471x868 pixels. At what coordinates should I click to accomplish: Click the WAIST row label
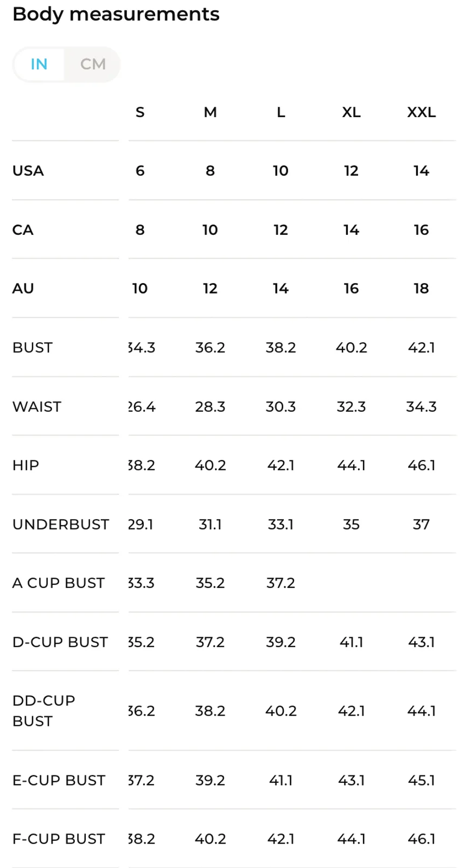37,407
